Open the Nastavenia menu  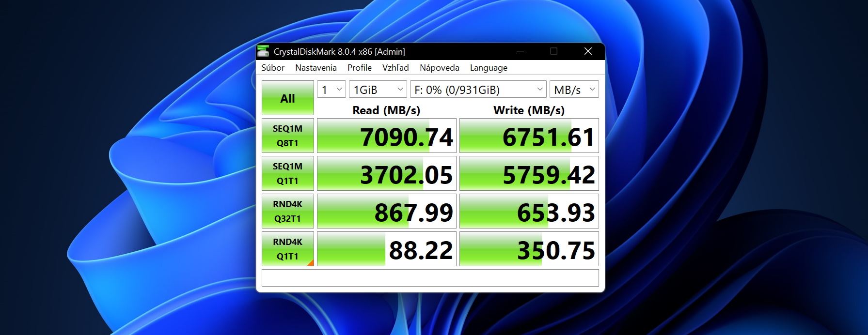(316, 68)
